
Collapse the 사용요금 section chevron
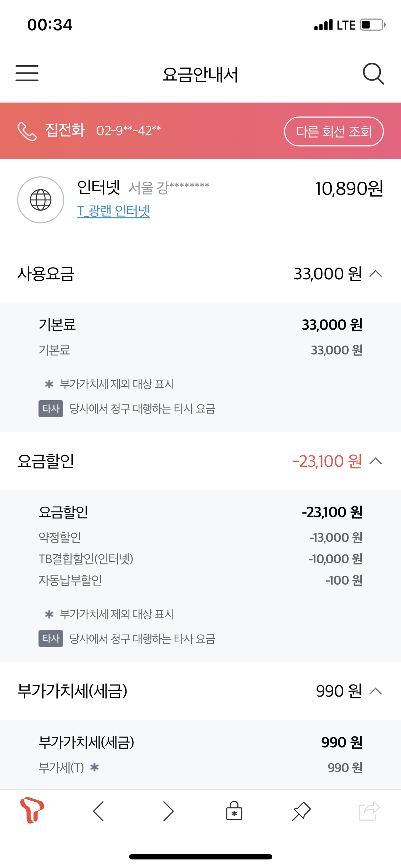click(x=376, y=274)
